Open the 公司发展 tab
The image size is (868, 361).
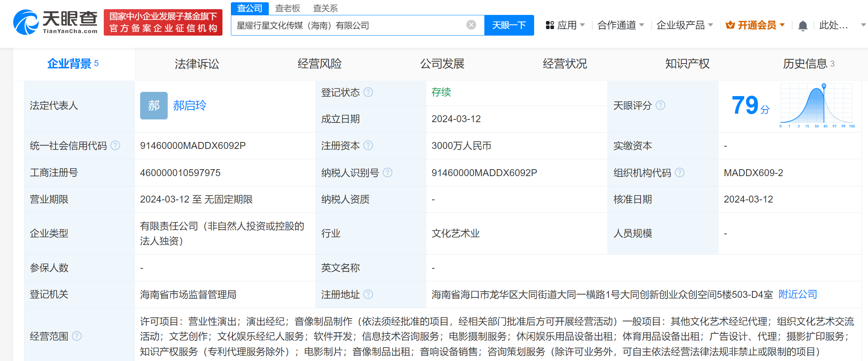tap(442, 64)
